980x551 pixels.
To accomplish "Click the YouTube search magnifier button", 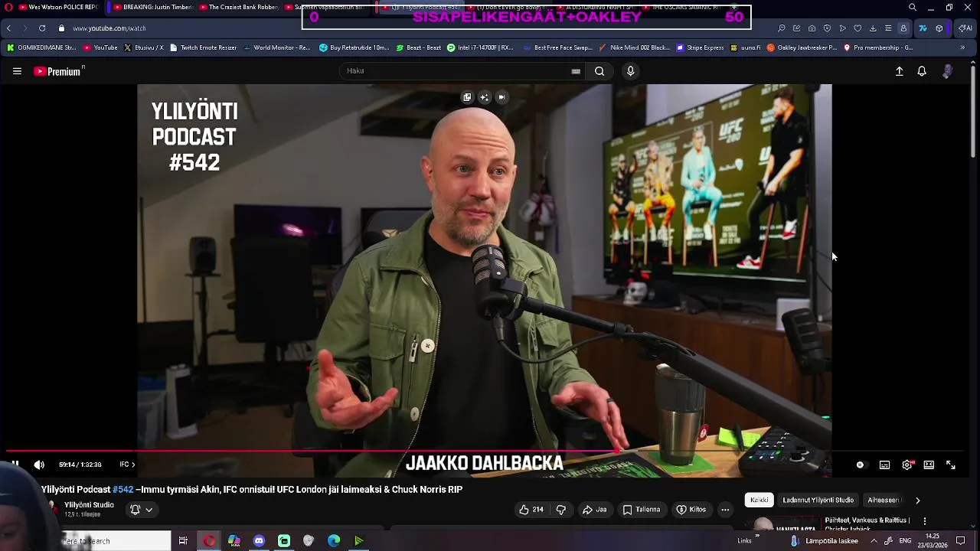I will 599,71.
